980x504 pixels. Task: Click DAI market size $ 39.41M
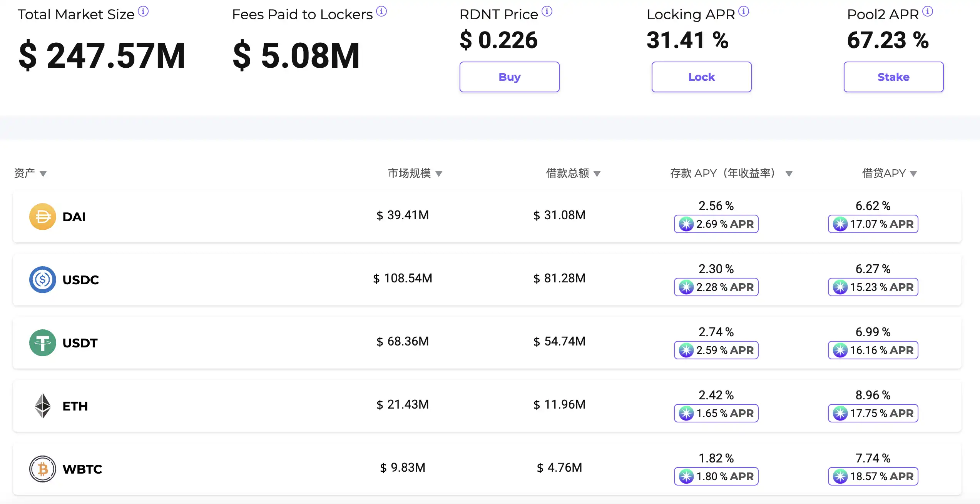coord(403,215)
